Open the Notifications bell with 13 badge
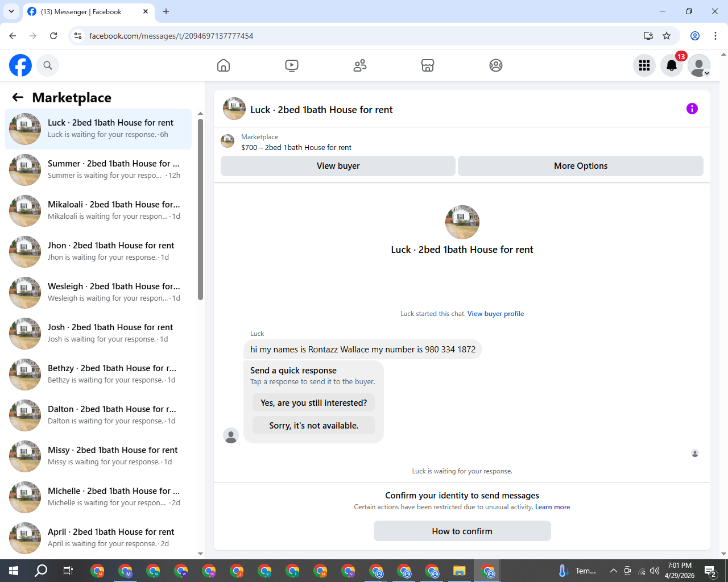 (x=672, y=65)
